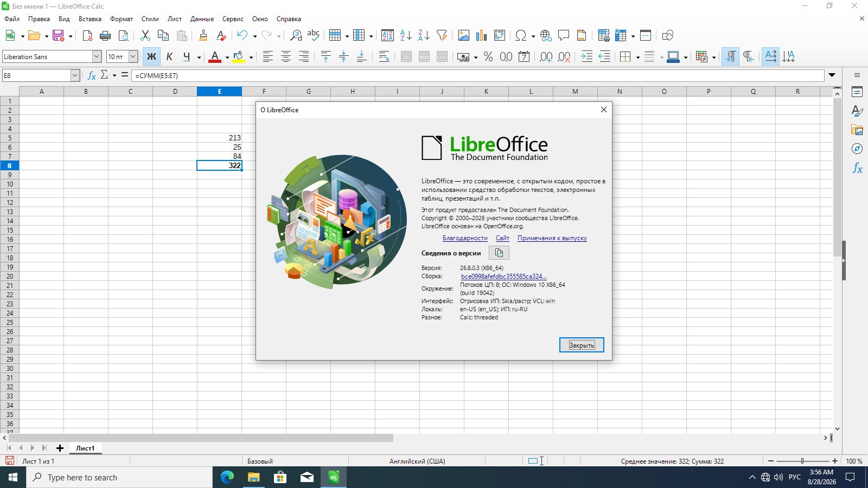This screenshot has height=488, width=868.
Task: Increase Indent icon in formatting bar
Action: click(586, 57)
